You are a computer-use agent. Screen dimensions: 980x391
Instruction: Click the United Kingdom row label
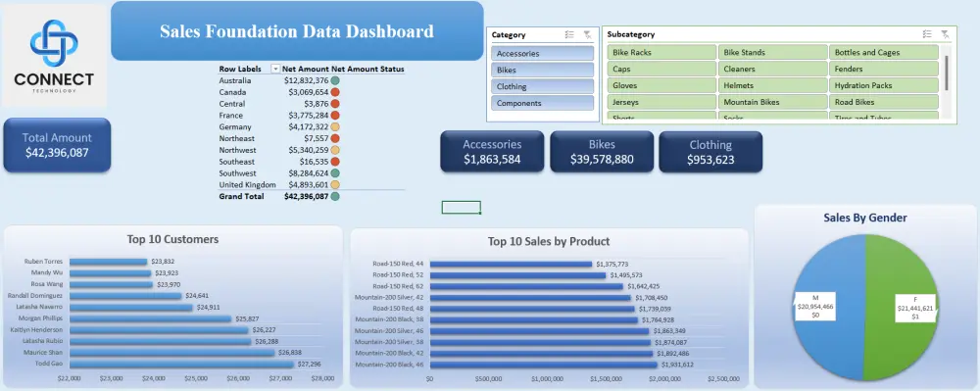point(248,185)
